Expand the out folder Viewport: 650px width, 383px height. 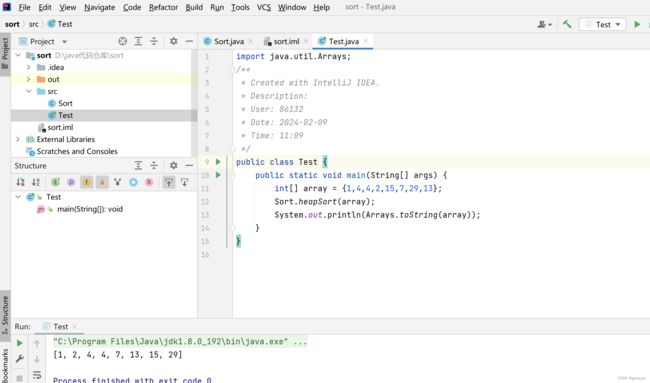click(x=29, y=79)
